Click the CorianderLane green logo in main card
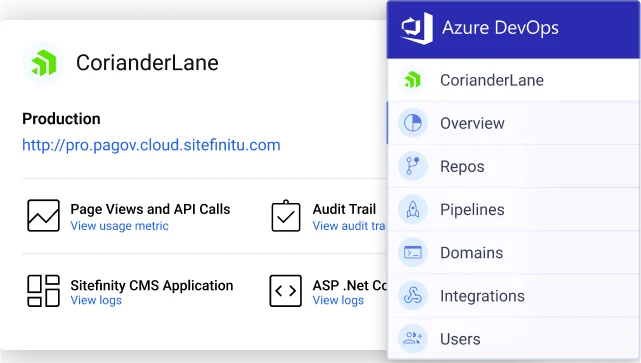The height and width of the screenshot is (363, 641). pos(43,63)
